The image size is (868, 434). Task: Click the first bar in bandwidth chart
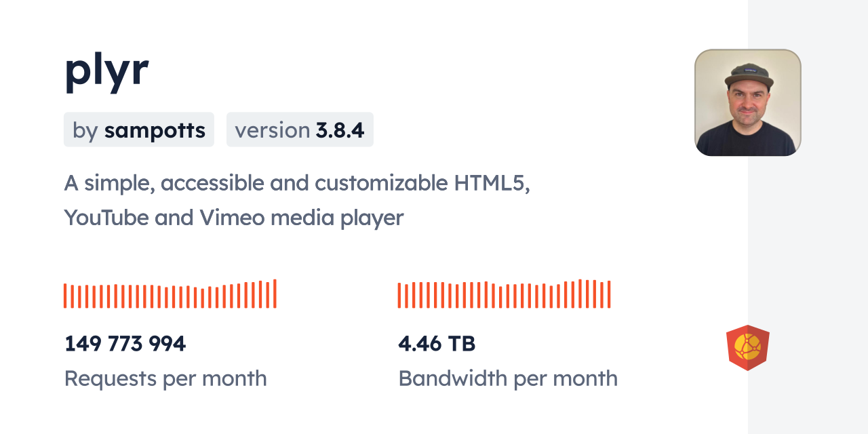pos(399,296)
